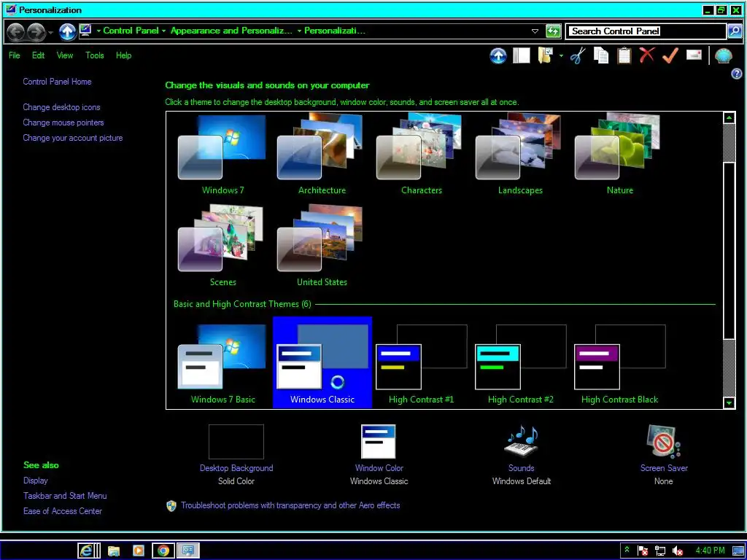747x560 pixels.
Task: Select the High Contrast #2 theme
Action: pos(520,363)
